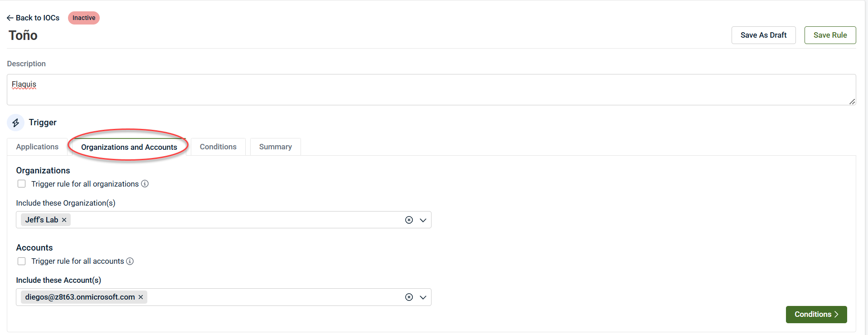The width and height of the screenshot is (868, 335).
Task: Proceed with the green Conditions button
Action: 816,315
